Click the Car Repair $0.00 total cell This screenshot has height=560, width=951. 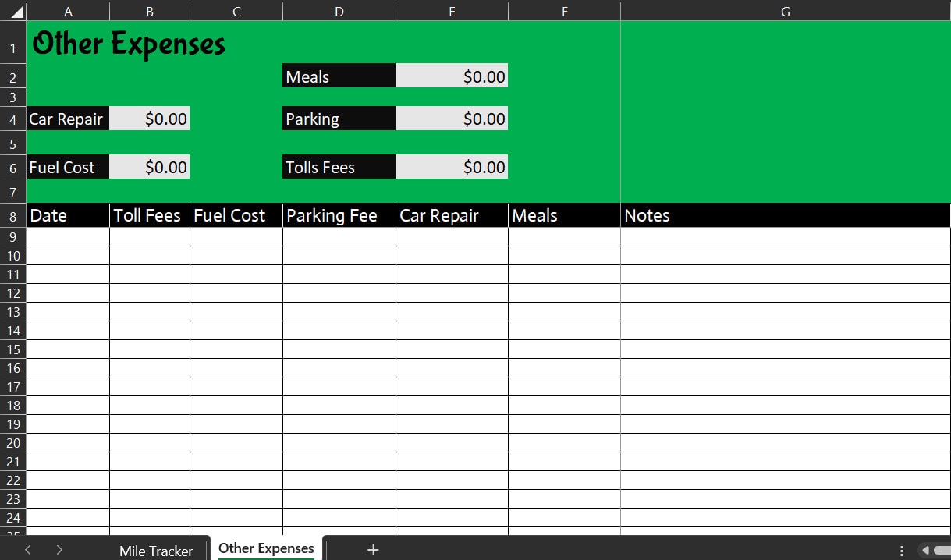[149, 119]
